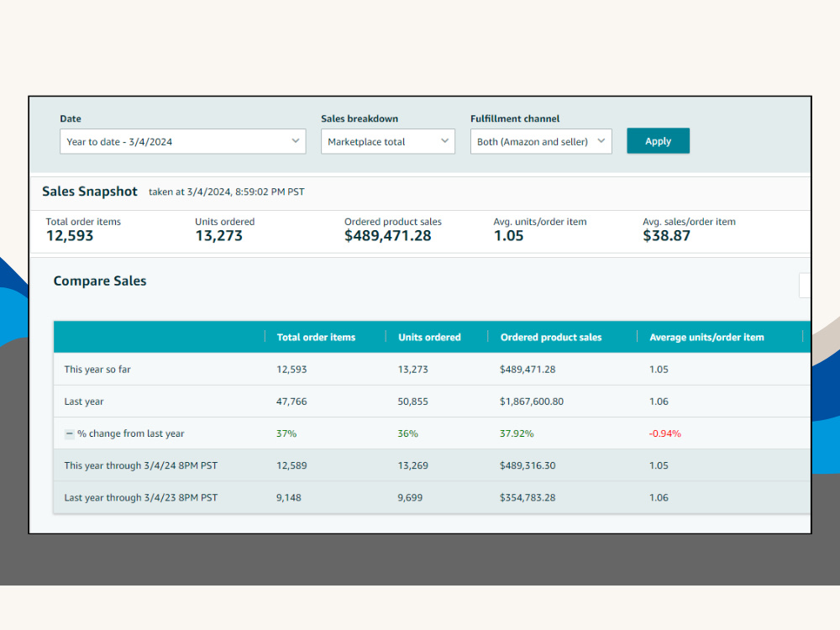840x630 pixels.
Task: Click the 47,766 total order items cell
Action: tap(291, 402)
